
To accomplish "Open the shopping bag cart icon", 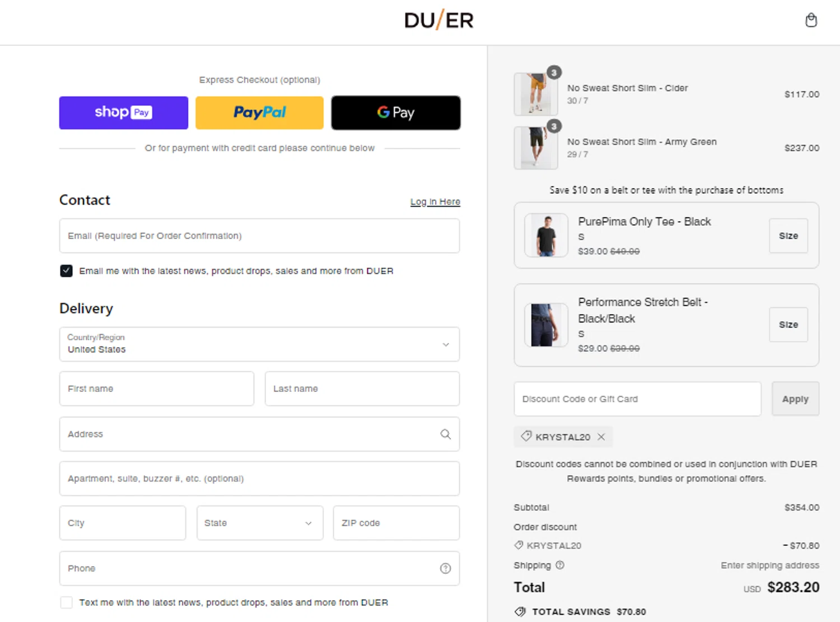I will tap(811, 20).
